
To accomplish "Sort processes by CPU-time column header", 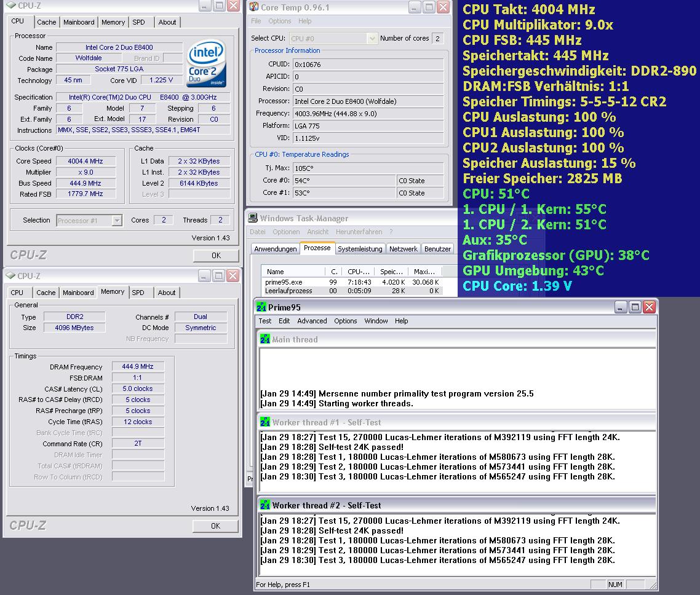I will pyautogui.click(x=359, y=272).
